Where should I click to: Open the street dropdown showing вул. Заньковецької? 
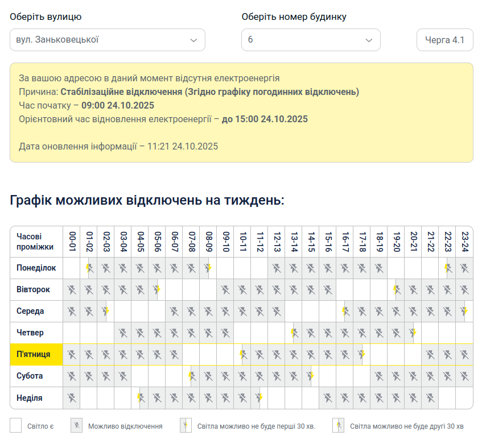pos(107,40)
